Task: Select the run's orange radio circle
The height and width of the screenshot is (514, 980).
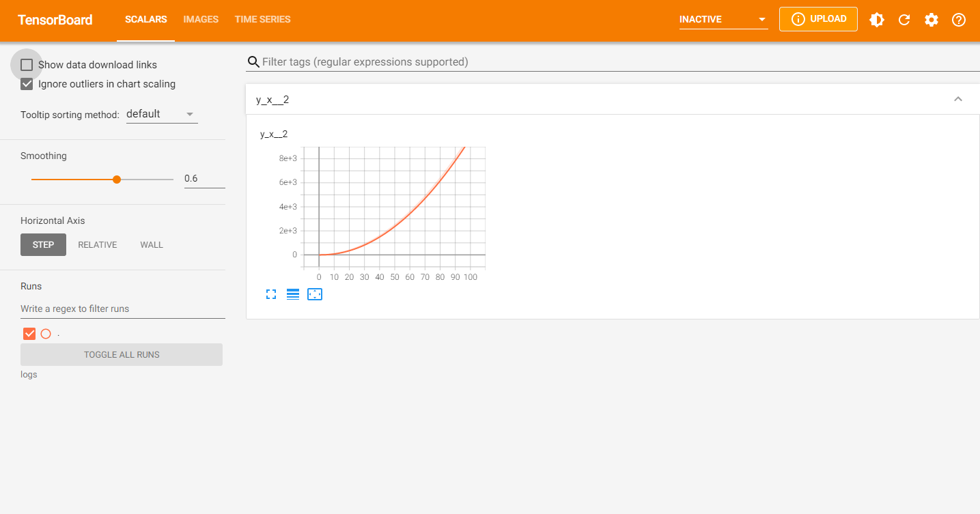Action: click(x=46, y=334)
